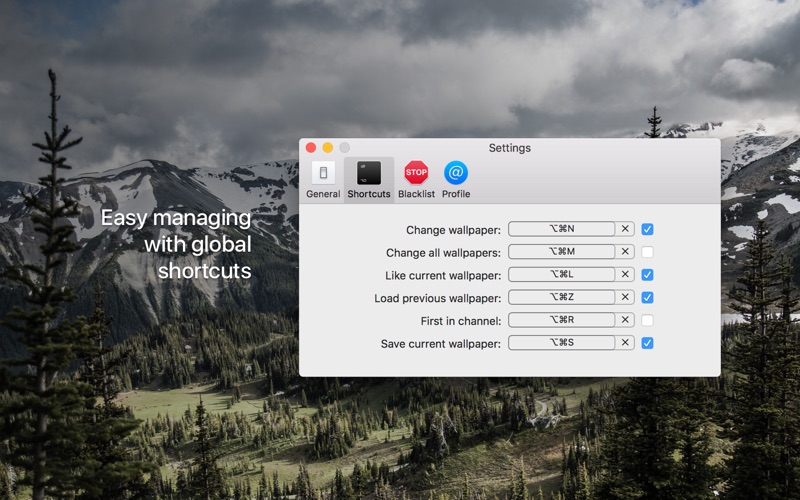Screen dimensions: 800x500
Task: Open the Profile @ icon
Action: point(456,173)
